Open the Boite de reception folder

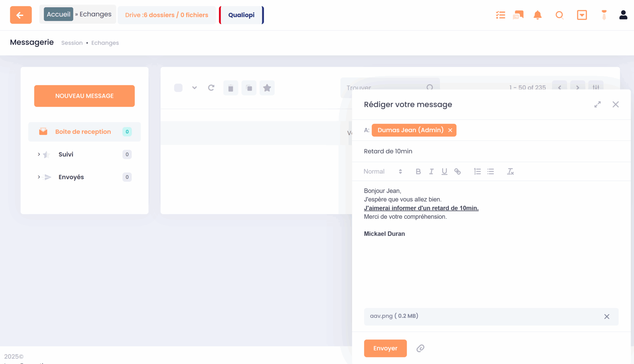(83, 132)
